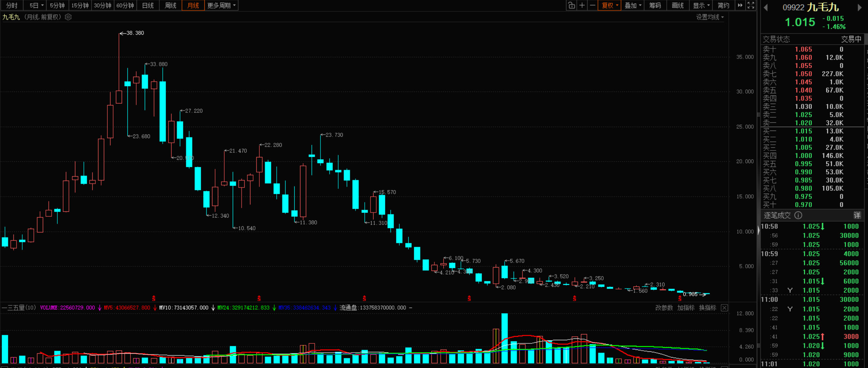Close the volume indicator panel
Image resolution: width=868 pixels, height=368 pixels.
tap(724, 308)
